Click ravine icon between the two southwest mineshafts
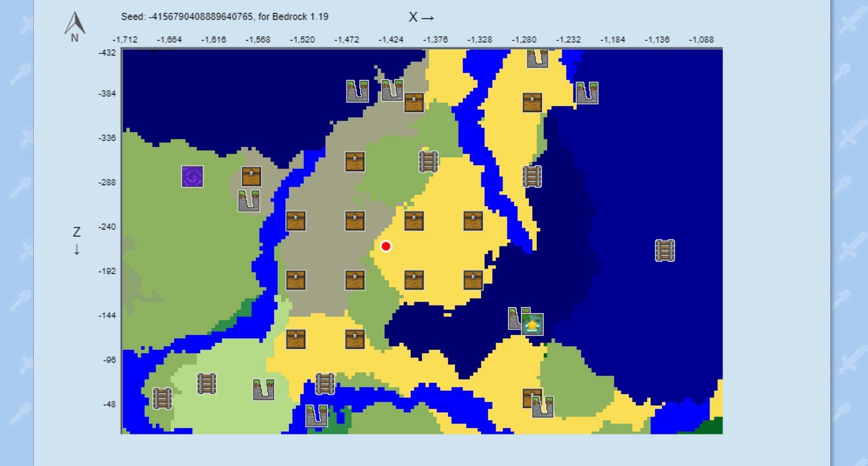Viewport: 868px width, 466px height. 263,390
